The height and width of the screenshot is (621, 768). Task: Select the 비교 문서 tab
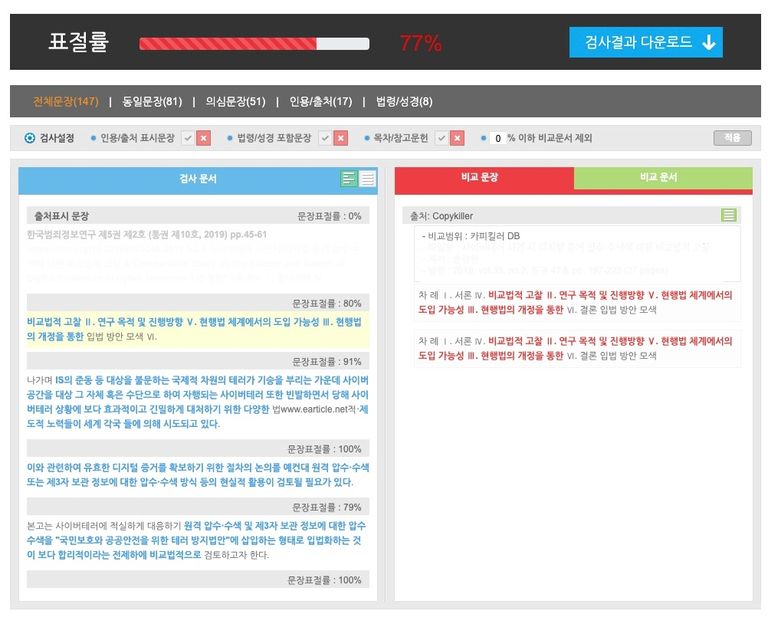point(663,178)
